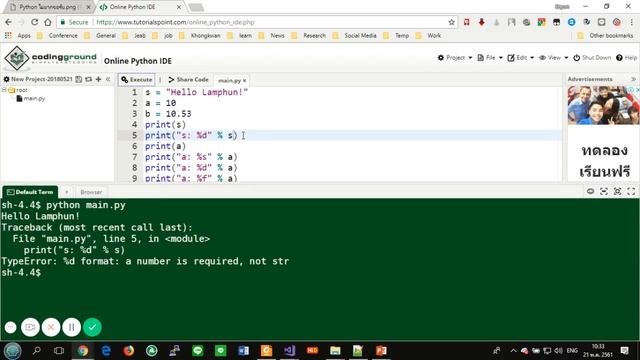Image resolution: width=640 pixels, height=360 pixels.
Task: Click the TypeError message in terminal
Action: [x=145, y=261]
